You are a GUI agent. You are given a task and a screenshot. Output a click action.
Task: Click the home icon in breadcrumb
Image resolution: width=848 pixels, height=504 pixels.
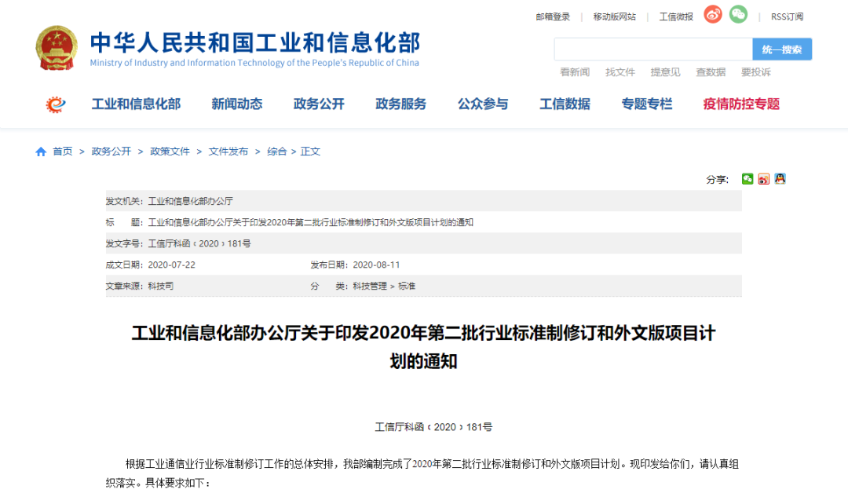coord(41,152)
